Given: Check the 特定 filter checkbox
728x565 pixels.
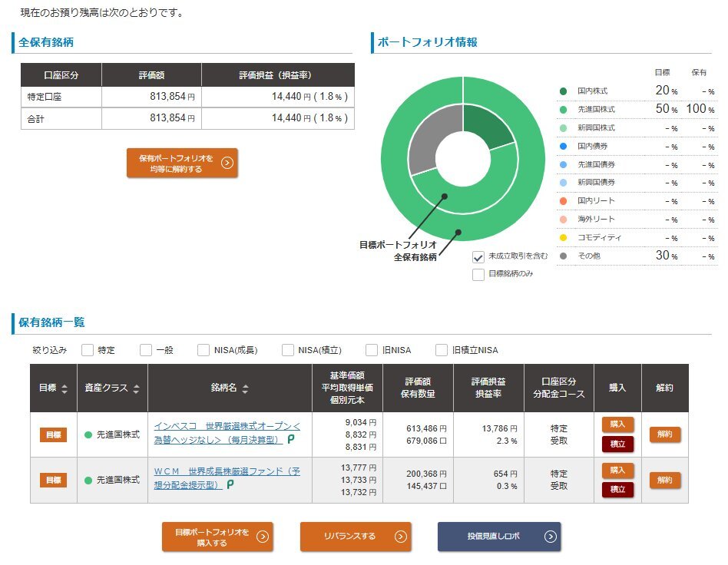Looking at the screenshot, I should [88, 350].
